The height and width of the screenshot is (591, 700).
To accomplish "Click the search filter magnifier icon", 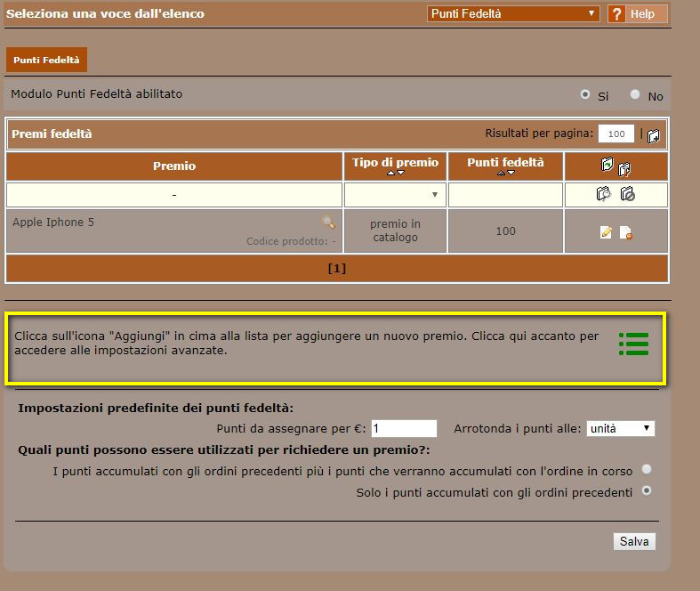I will point(604,194).
